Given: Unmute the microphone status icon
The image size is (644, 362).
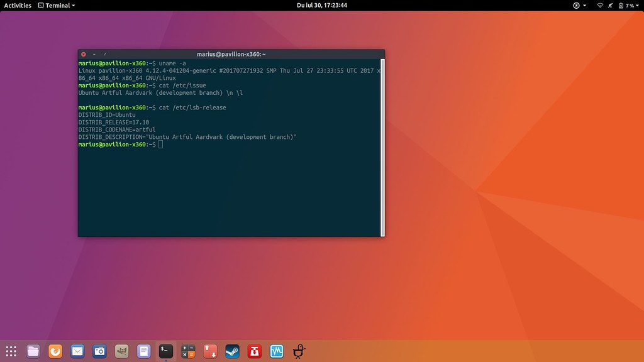Looking at the screenshot, I should 610,6.
